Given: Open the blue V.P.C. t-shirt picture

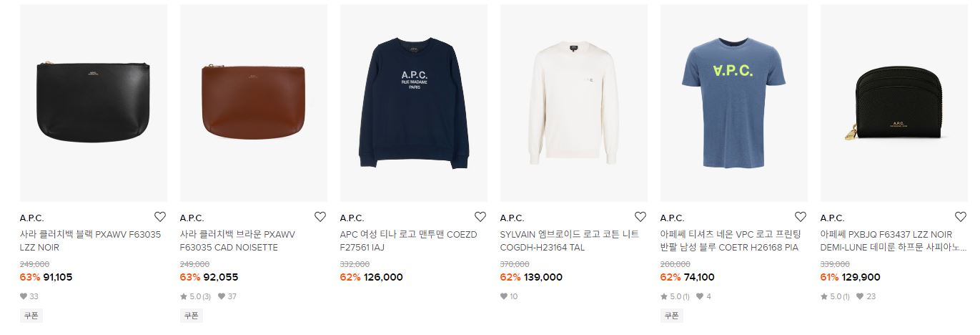Looking at the screenshot, I should [x=734, y=103].
